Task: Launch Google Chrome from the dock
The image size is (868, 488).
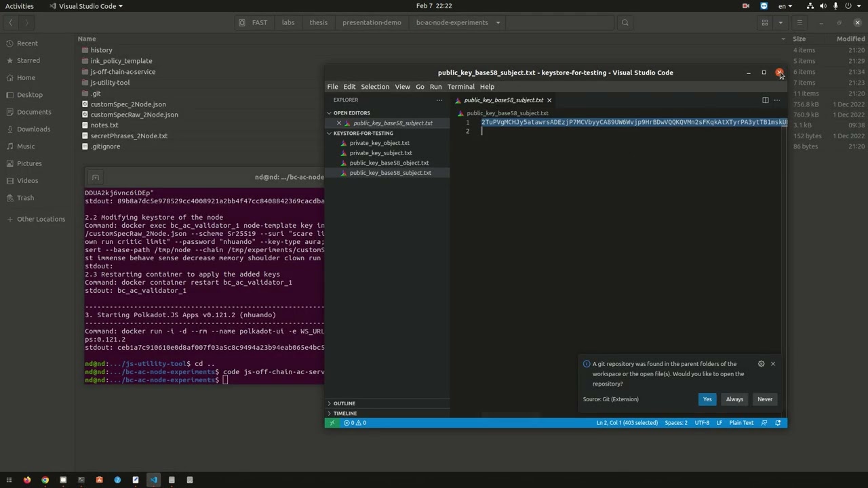Action: point(45,480)
